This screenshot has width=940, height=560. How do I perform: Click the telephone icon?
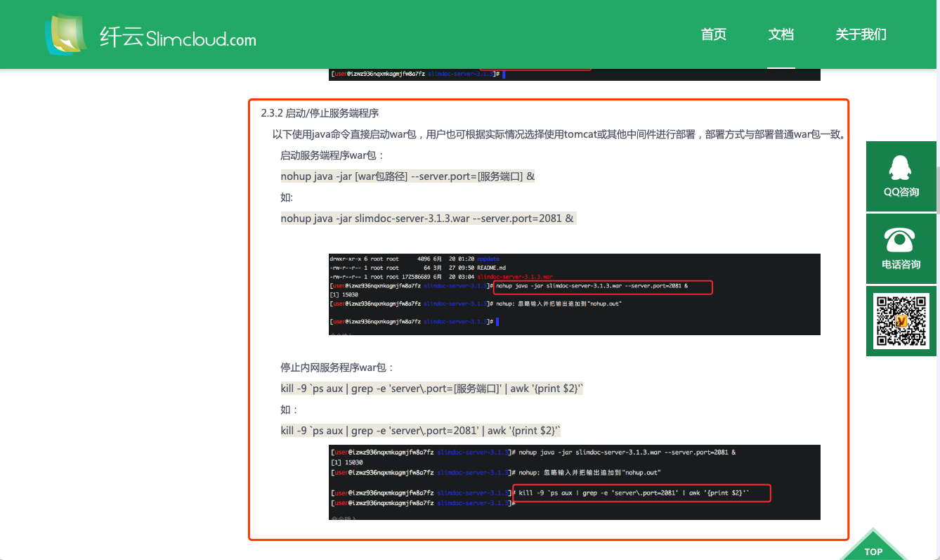click(x=900, y=240)
